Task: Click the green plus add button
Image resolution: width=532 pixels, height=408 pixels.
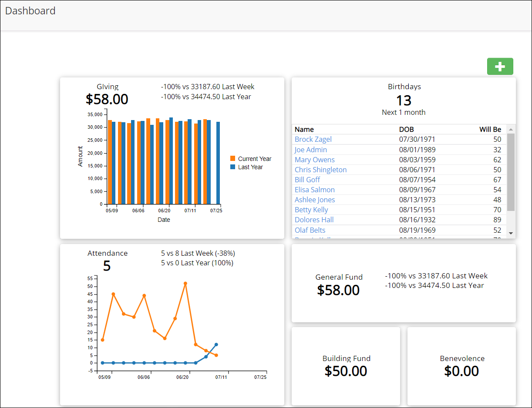Action: click(x=500, y=67)
